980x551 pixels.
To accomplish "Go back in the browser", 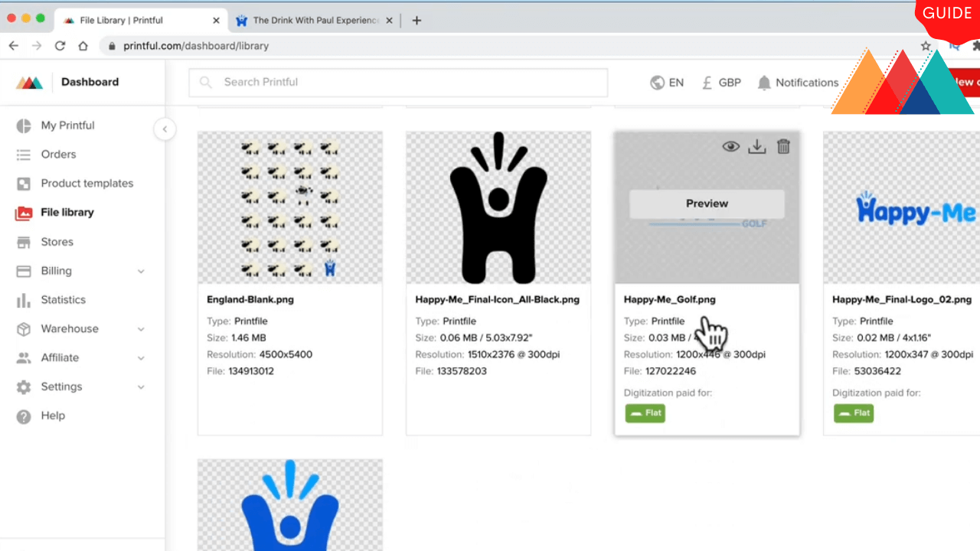I will [x=13, y=46].
